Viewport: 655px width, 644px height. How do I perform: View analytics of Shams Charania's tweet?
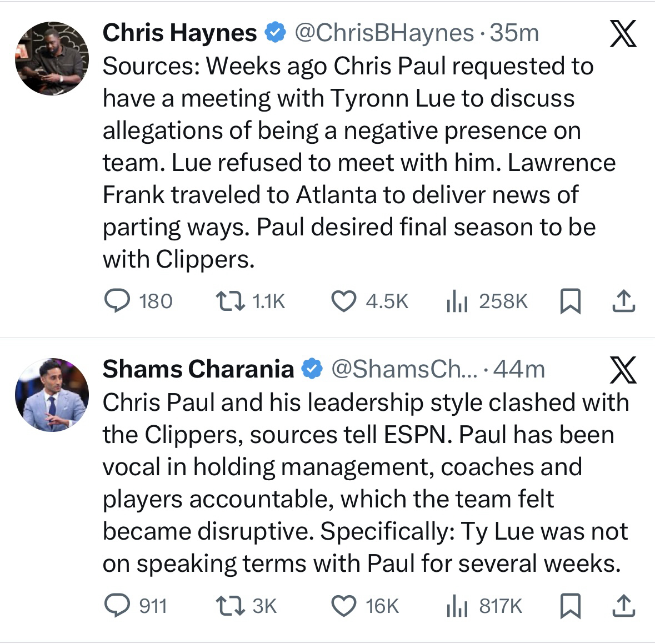tap(458, 606)
